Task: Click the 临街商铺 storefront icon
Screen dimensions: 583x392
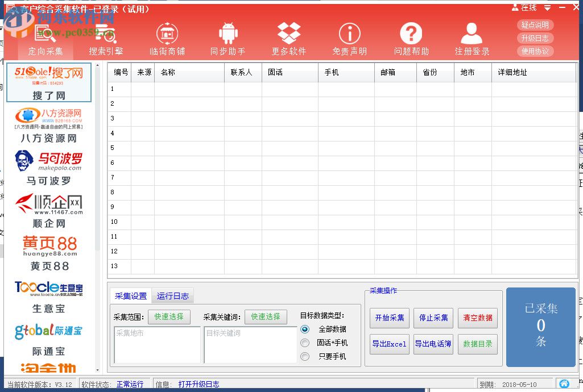Action: 167,34
